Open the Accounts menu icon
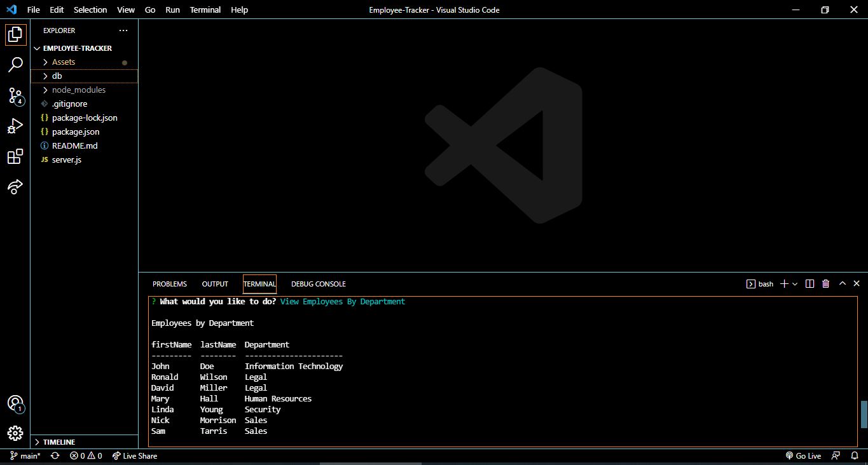Screen dimensions: 868x465 pyautogui.click(x=15, y=403)
